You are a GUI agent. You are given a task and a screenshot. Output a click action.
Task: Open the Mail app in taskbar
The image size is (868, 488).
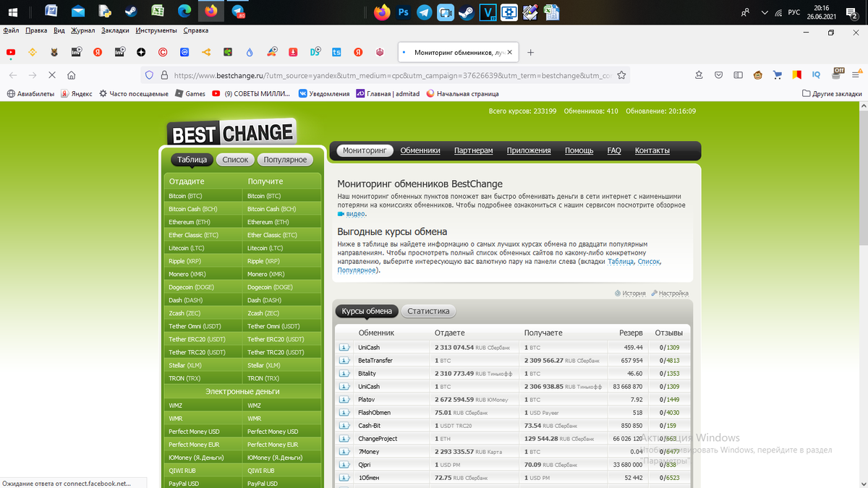pyautogui.click(x=77, y=12)
